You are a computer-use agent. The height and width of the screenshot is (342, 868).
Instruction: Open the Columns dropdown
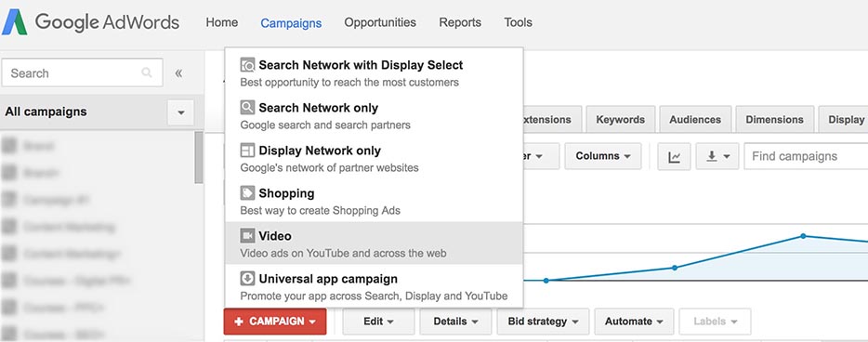click(x=603, y=157)
